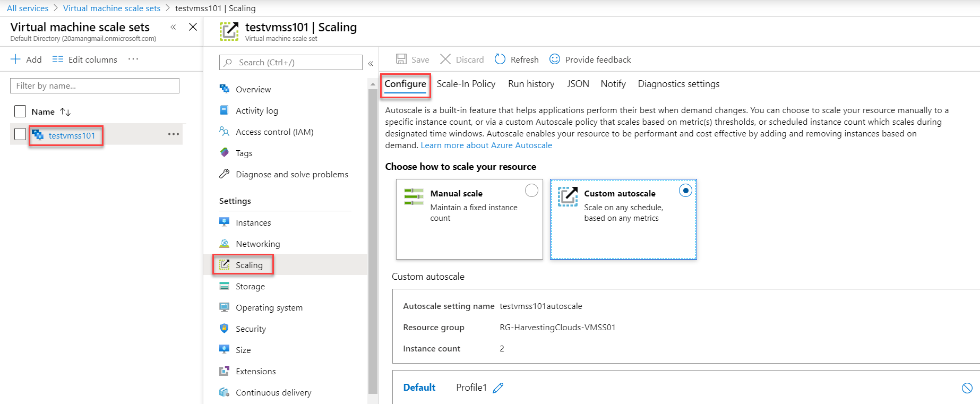The height and width of the screenshot is (404, 980).
Task: Click resource group RG-HarvestingClouds-VMSS01
Action: click(x=557, y=328)
